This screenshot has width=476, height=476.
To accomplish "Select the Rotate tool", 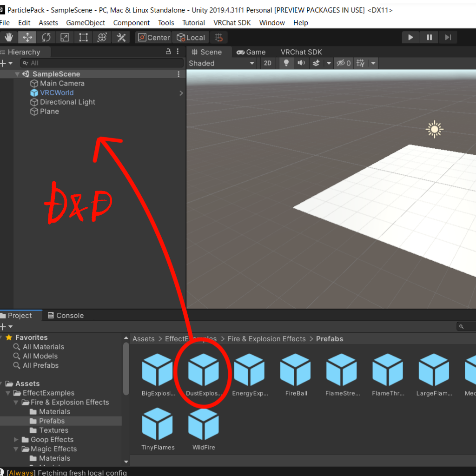I will click(x=46, y=37).
